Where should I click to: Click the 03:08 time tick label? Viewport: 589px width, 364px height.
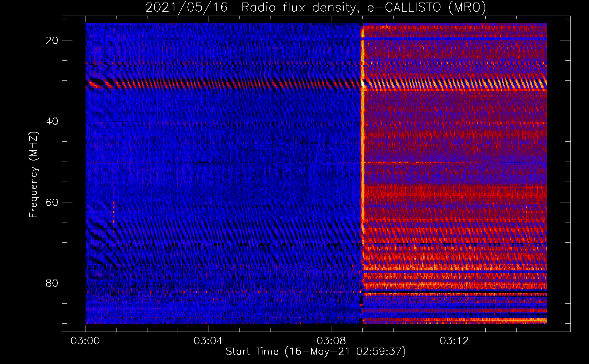point(331,341)
